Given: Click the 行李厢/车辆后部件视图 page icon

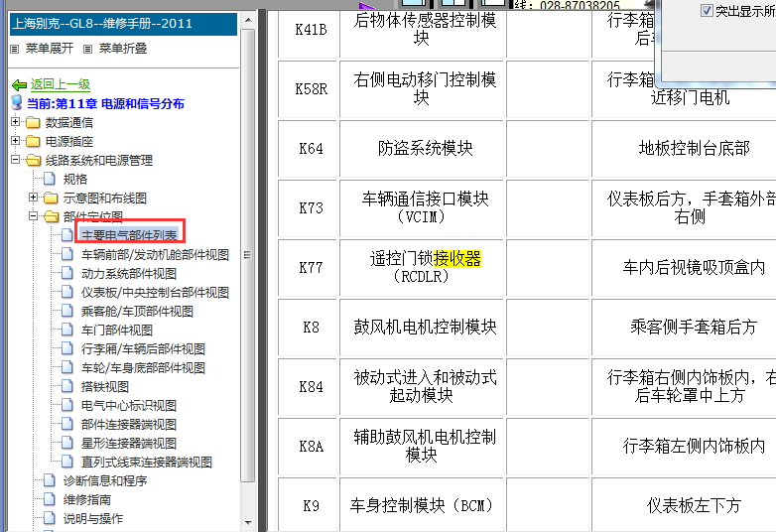Looking at the screenshot, I should pos(67,348).
